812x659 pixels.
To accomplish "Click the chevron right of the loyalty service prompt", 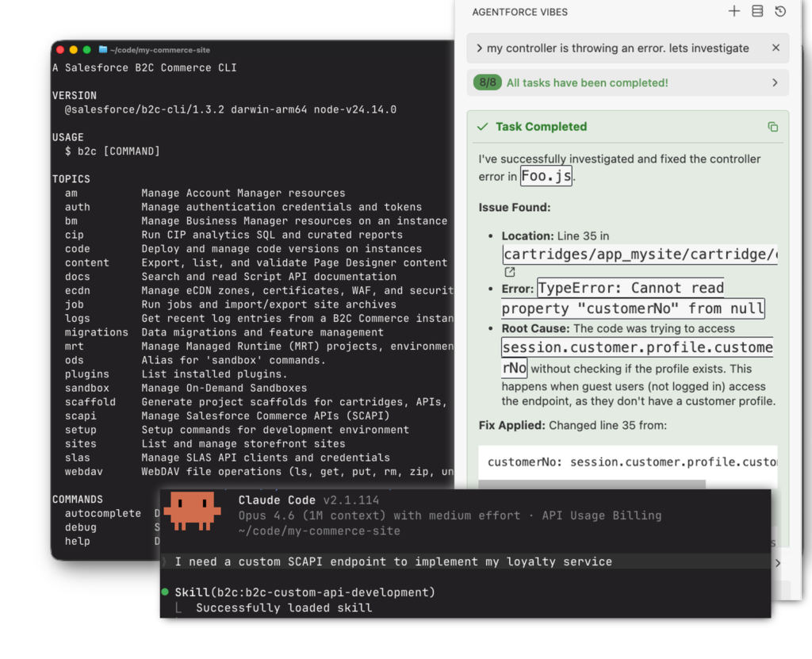I will point(777,562).
